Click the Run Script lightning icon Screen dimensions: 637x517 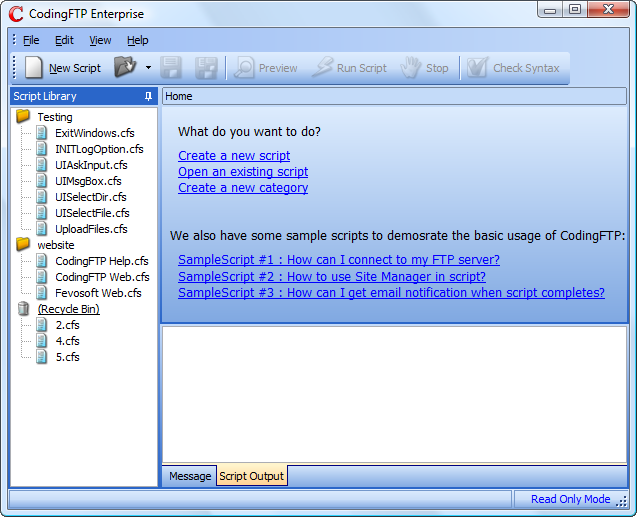point(322,67)
